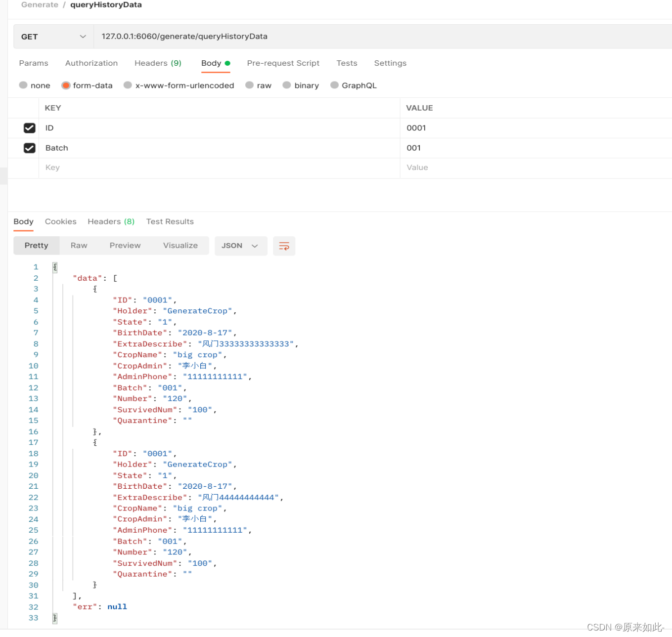
Task: Open the Settings tab
Action: [390, 63]
